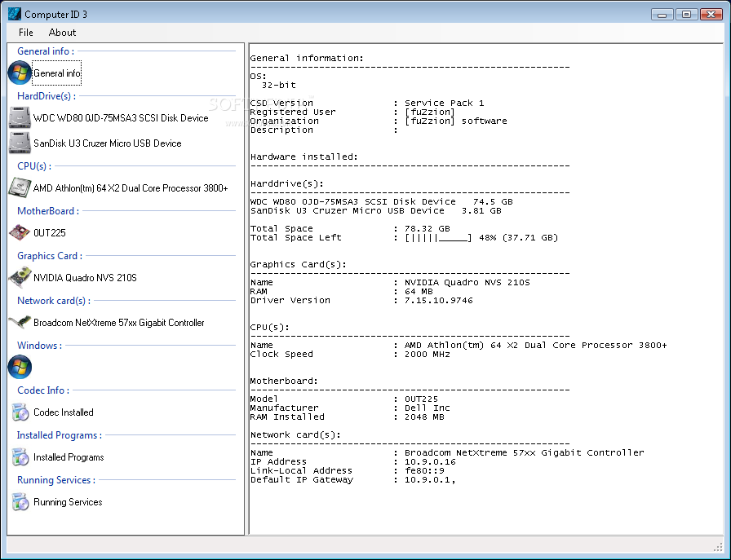Click the Driver Version 7.15.10.9746 value
The image size is (731, 560).
tap(438, 301)
